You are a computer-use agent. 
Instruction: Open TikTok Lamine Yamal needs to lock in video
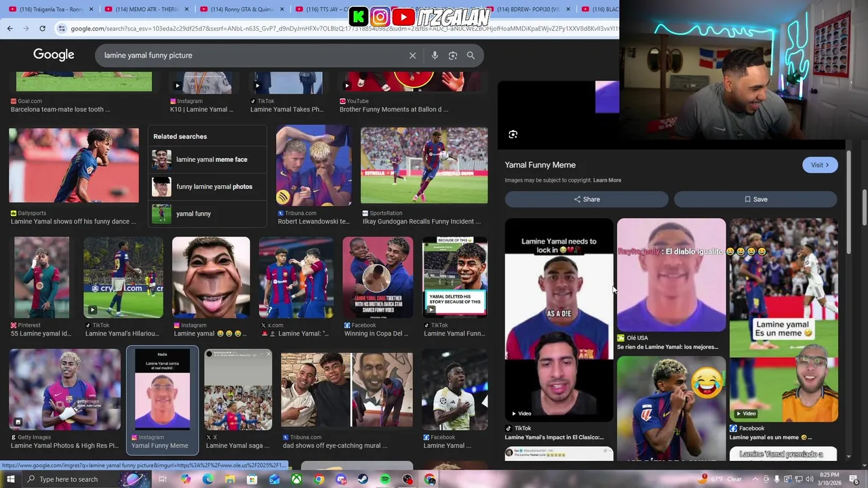tap(559, 319)
